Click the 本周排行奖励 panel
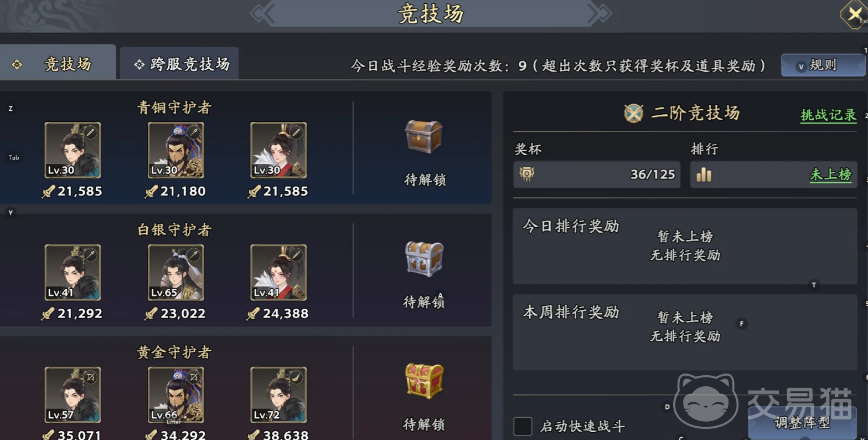Viewport: 868px width, 440px height. tap(685, 332)
